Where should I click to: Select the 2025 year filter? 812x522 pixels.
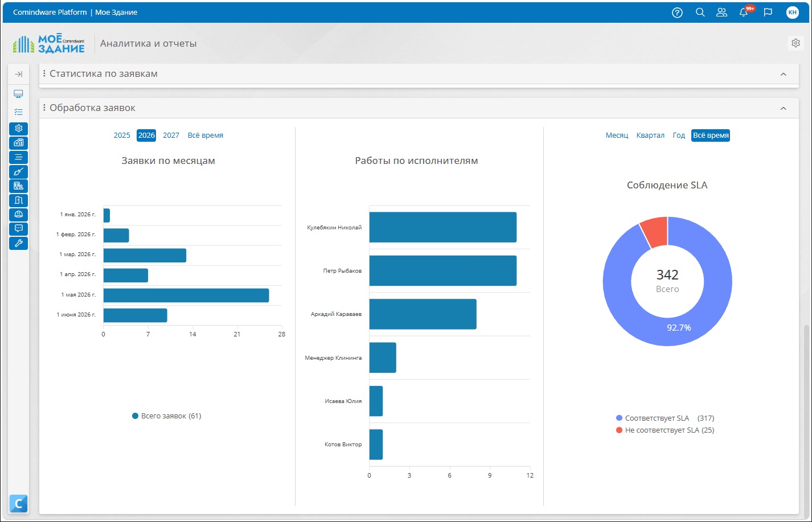[x=122, y=135]
